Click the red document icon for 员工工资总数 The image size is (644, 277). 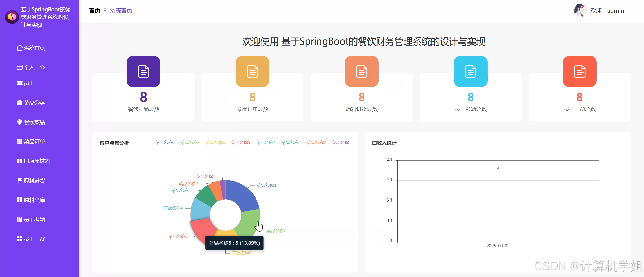(x=580, y=71)
